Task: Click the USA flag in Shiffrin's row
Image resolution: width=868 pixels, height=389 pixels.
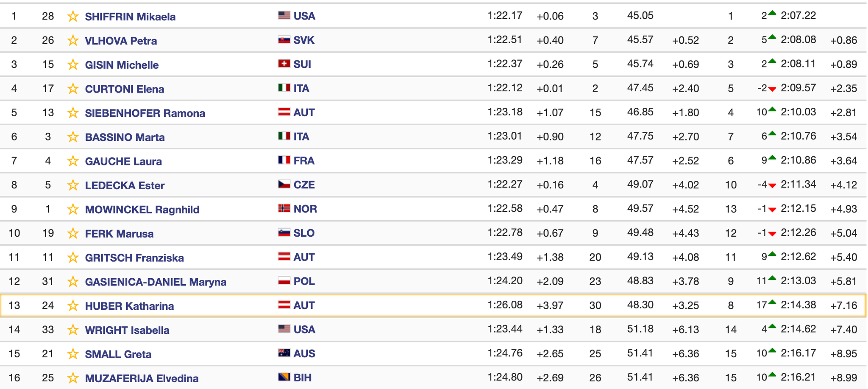Action: tap(284, 16)
